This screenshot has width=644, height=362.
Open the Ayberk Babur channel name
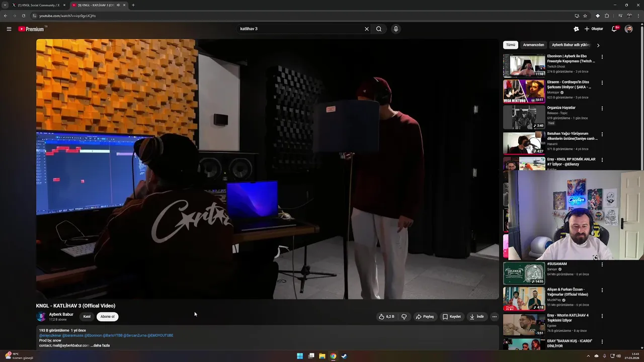(x=61, y=314)
